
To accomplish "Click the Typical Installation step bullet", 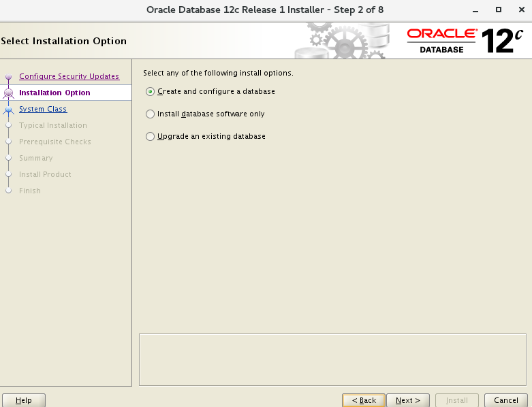I will (x=9, y=125).
